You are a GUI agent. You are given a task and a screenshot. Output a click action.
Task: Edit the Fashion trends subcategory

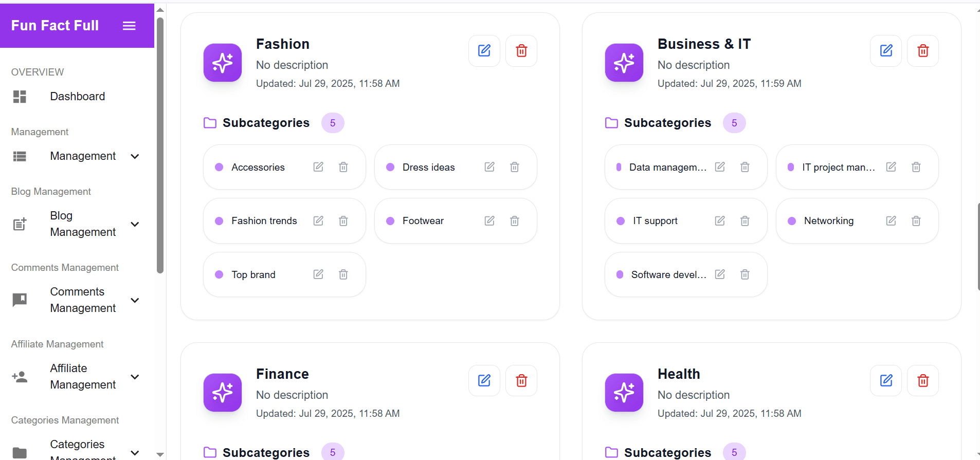point(318,221)
